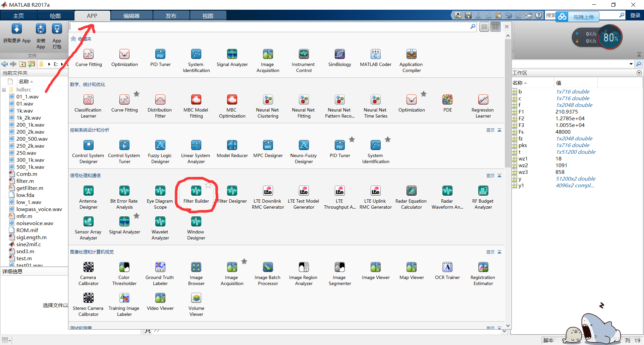Launch the Filter Designer app
This screenshot has height=345, width=644.
point(232,194)
